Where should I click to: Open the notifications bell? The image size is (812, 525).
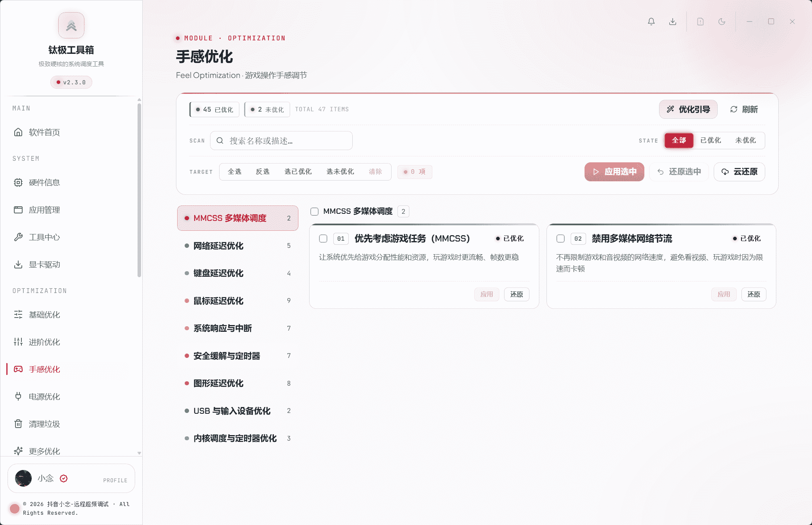[x=651, y=22]
